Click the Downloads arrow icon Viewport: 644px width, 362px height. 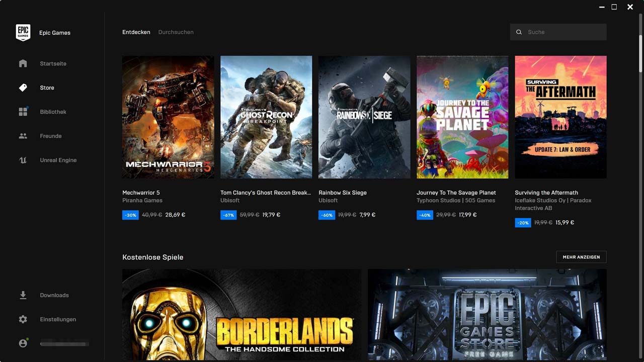coord(23,295)
